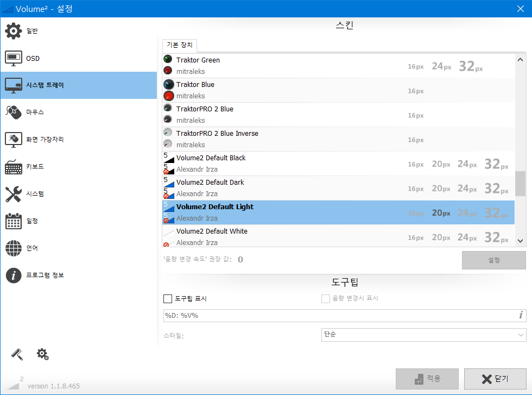Select the Volume2 Default Black skin name
This screenshot has height=395, width=532.
(x=211, y=158)
